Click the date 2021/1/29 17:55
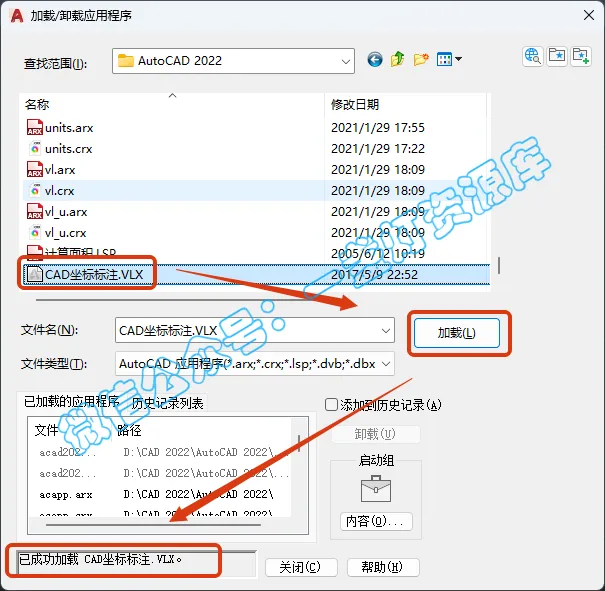 [x=378, y=128]
